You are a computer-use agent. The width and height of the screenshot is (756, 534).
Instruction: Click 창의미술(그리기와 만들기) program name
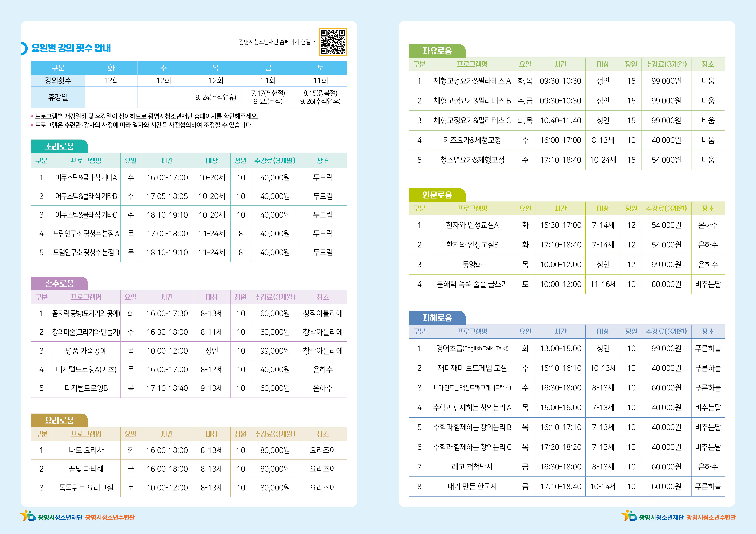click(86, 332)
